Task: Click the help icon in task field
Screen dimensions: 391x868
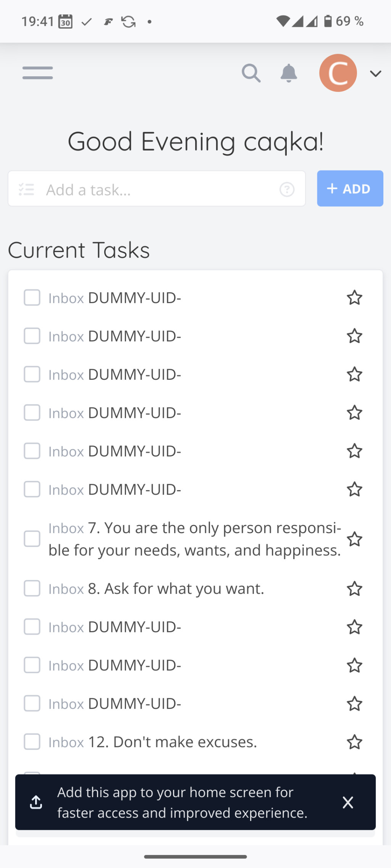Action: click(287, 189)
